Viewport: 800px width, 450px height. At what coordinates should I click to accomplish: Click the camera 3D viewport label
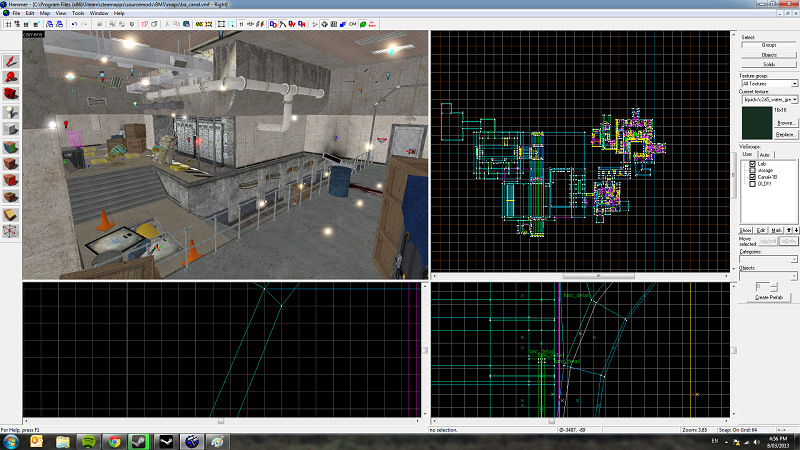pyautogui.click(x=33, y=34)
